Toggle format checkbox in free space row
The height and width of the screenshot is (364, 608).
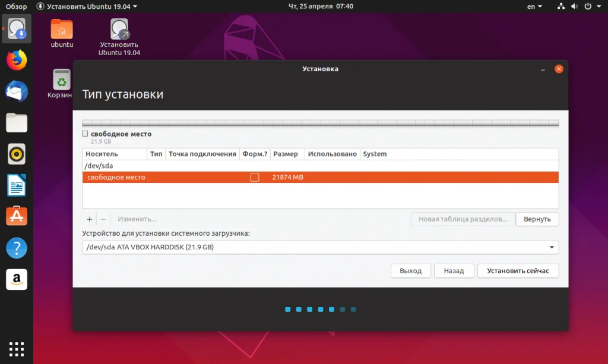(255, 177)
